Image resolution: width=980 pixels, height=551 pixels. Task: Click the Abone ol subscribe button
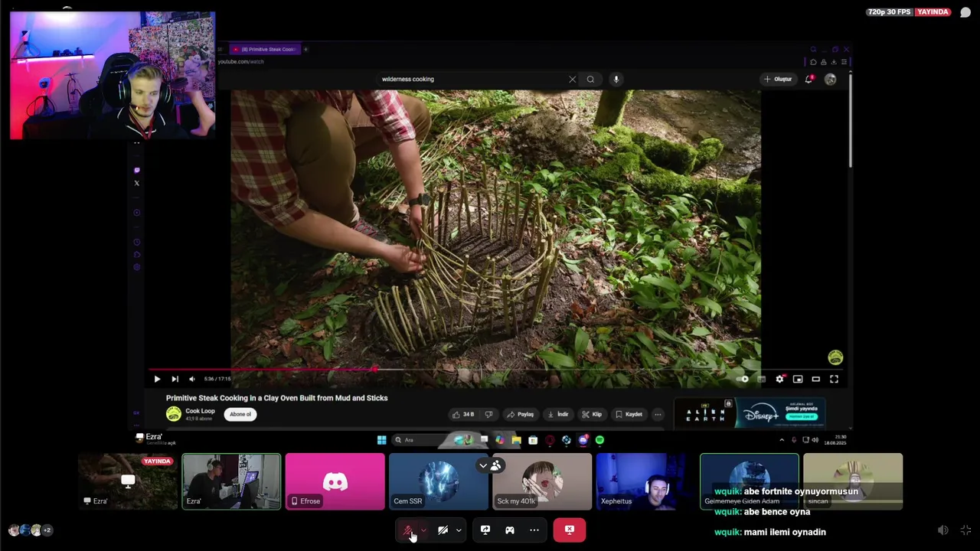[240, 414]
